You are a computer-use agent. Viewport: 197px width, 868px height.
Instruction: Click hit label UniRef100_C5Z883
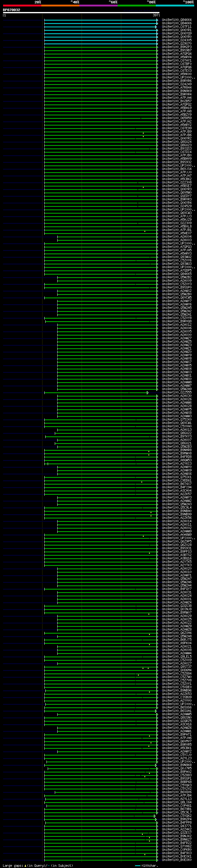(176, 775)
